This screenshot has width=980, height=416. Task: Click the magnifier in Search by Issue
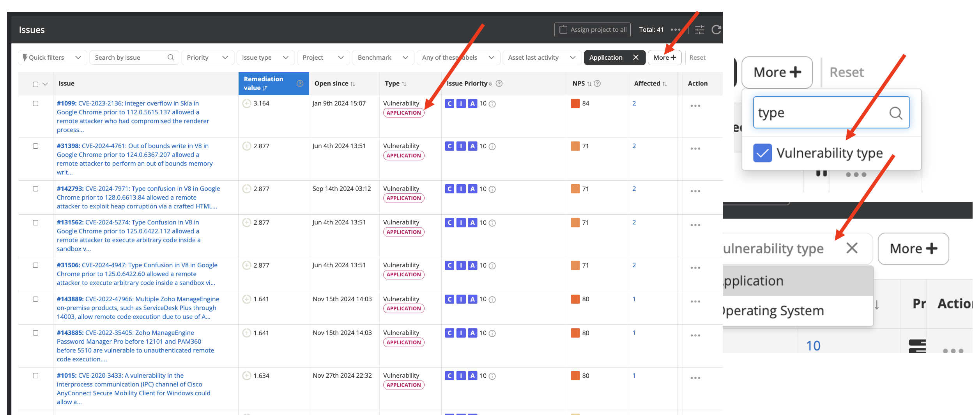(171, 57)
